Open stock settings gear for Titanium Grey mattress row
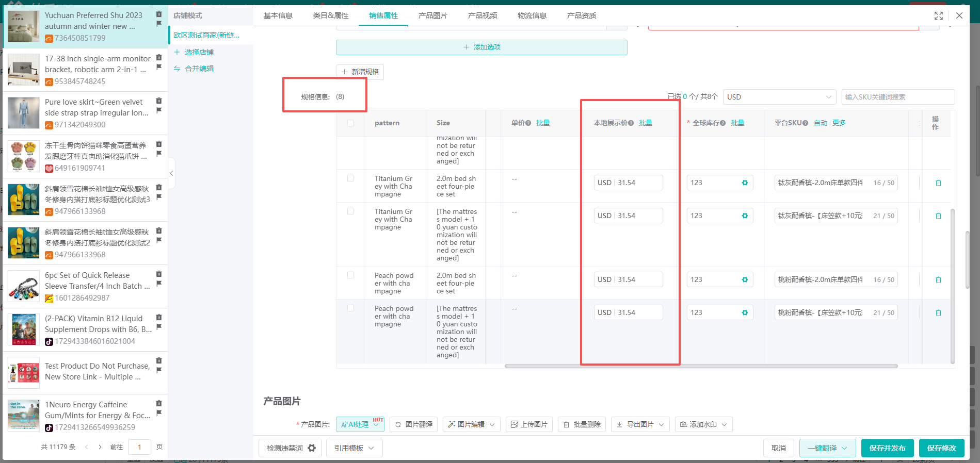The width and height of the screenshot is (980, 463). [745, 216]
